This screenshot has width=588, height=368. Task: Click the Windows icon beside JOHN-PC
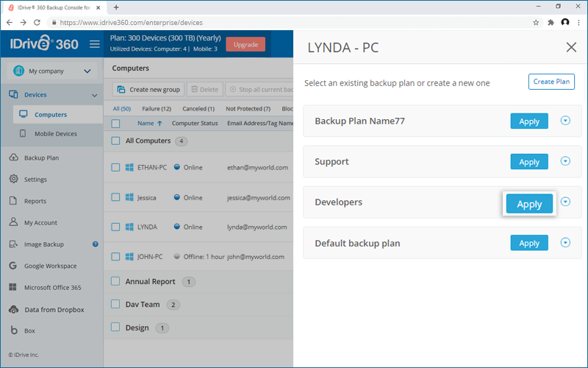pos(129,256)
